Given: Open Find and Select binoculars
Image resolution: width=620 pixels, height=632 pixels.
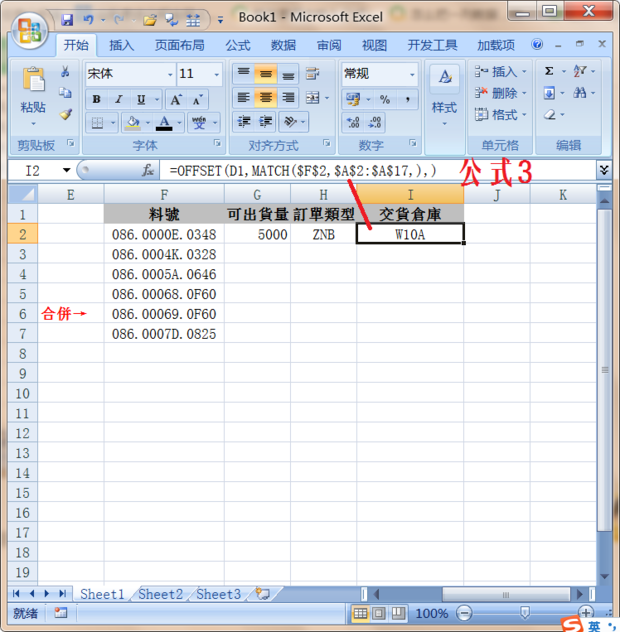Looking at the screenshot, I should [580, 94].
